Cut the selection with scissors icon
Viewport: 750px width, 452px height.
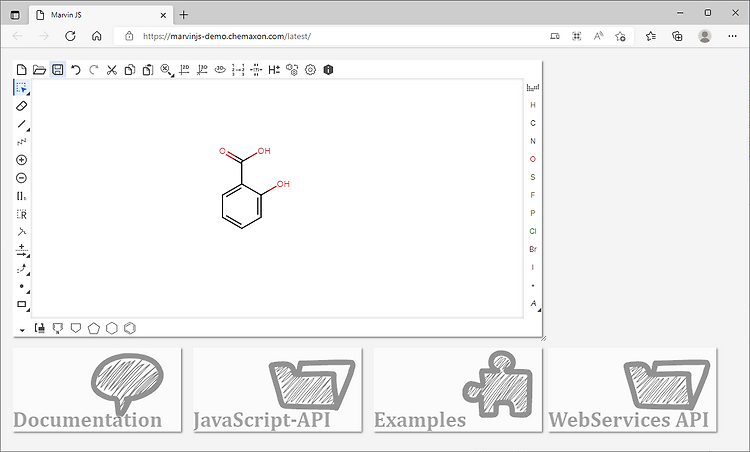[x=112, y=70]
